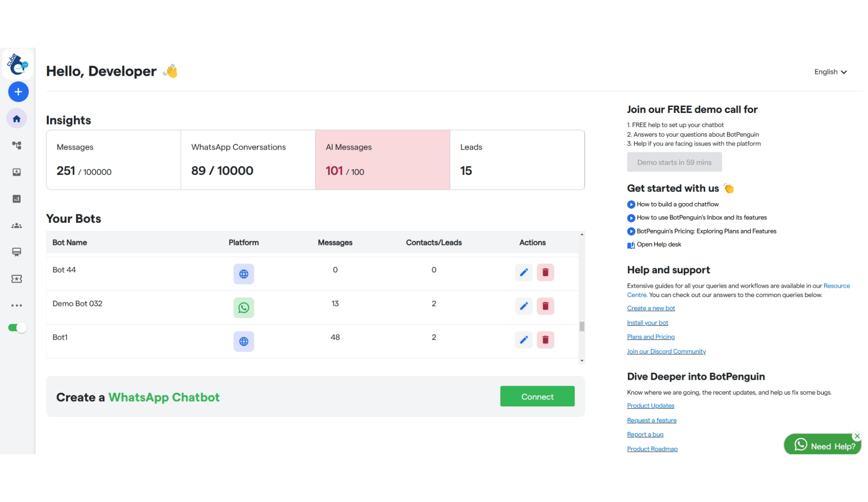Select the Leads insight card

517,160
